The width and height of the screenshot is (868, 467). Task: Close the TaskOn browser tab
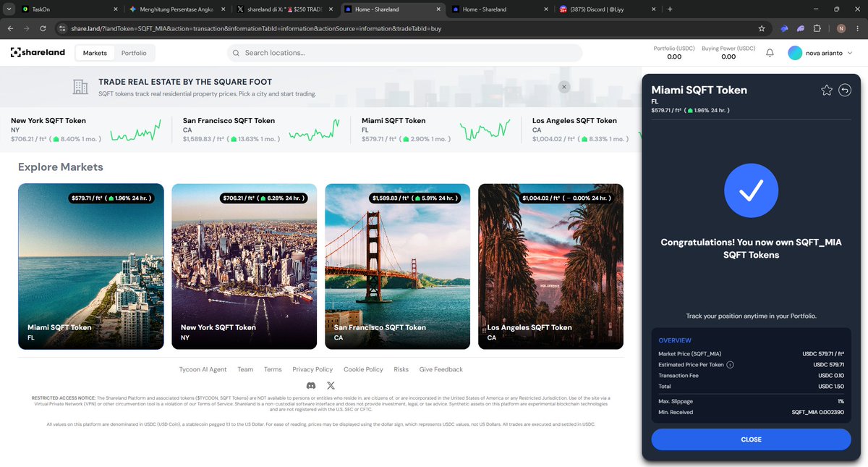click(x=116, y=9)
